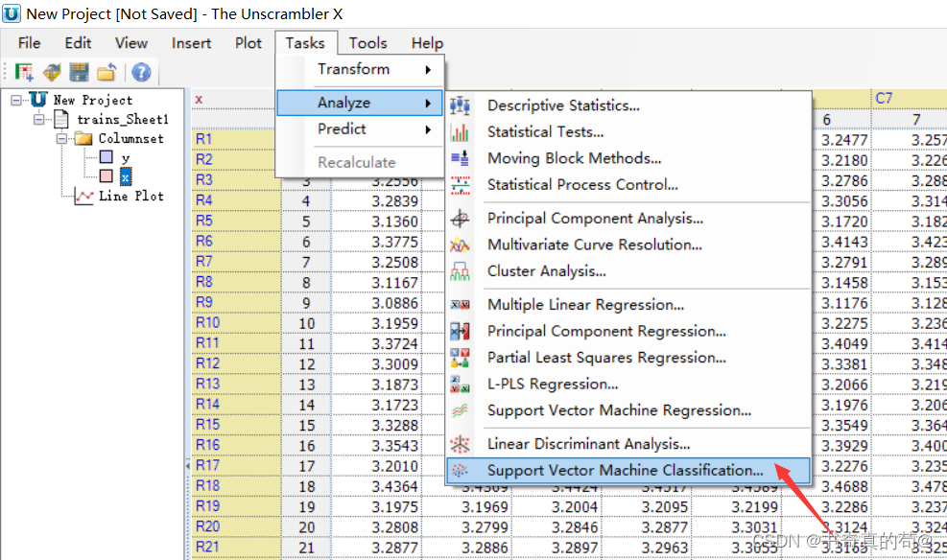Click the pink x column set icon
This screenshot has width=947, height=560.
point(107,176)
